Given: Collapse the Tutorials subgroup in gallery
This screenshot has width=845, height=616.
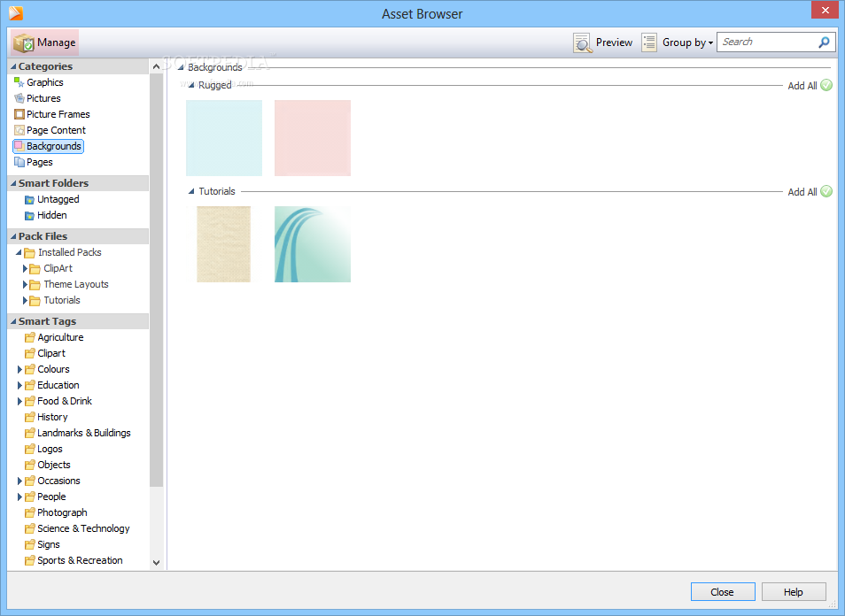Looking at the screenshot, I should pyautogui.click(x=191, y=191).
